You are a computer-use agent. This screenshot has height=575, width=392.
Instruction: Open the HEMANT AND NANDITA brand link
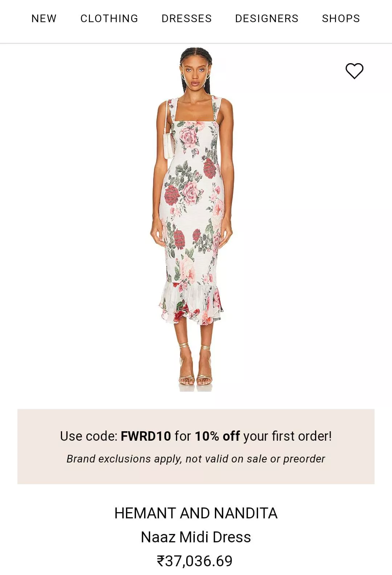(196, 513)
